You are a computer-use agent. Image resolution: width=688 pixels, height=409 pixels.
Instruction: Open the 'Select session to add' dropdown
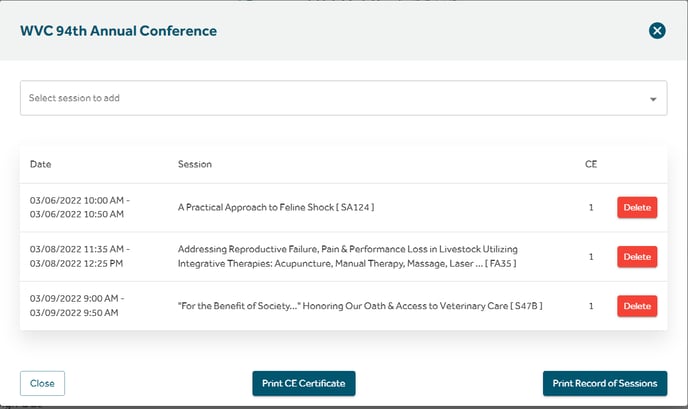coord(344,98)
